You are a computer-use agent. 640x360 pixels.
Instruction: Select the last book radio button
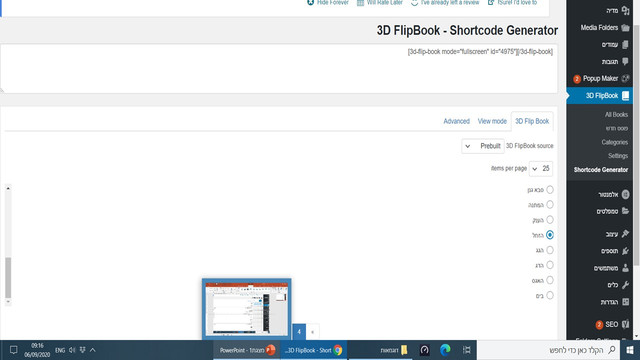tap(550, 295)
